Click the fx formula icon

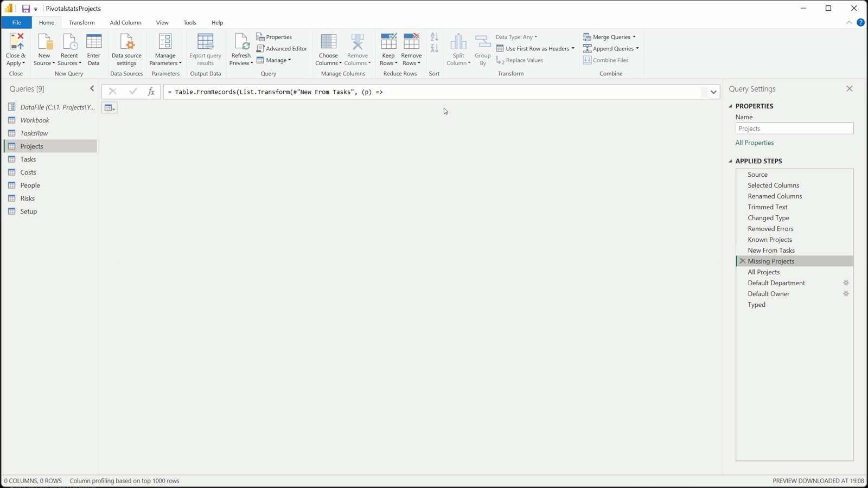(x=151, y=92)
